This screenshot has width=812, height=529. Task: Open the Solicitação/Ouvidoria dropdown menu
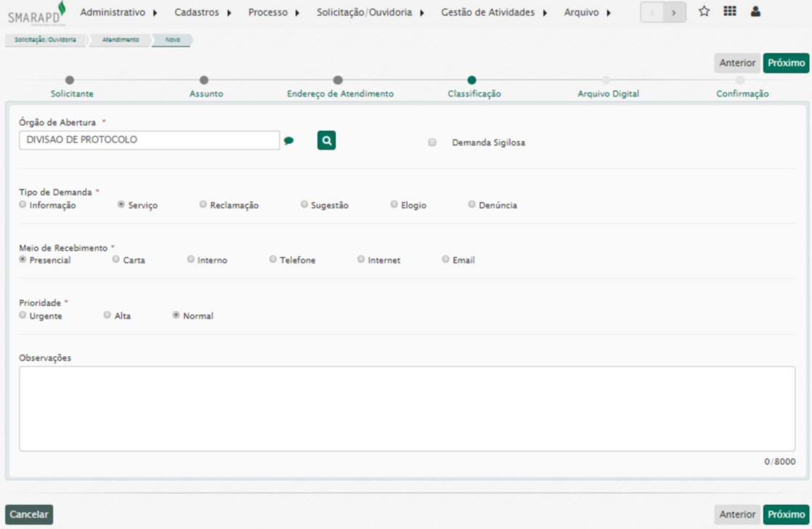click(370, 12)
